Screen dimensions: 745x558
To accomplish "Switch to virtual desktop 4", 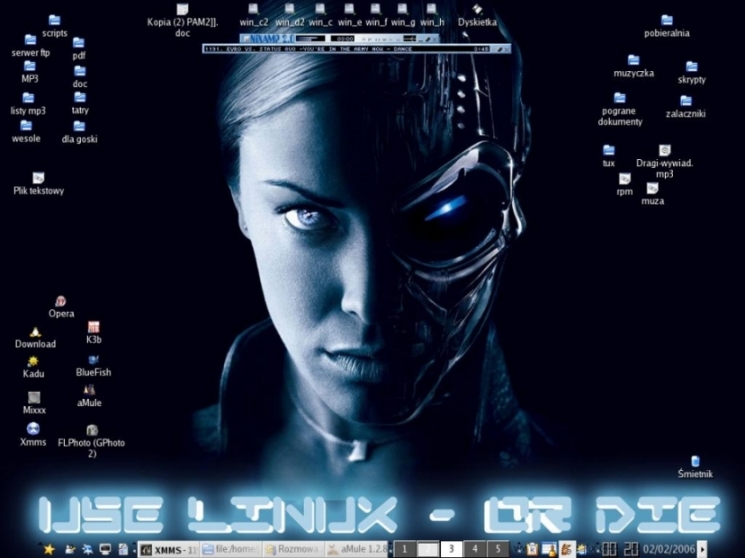I will pyautogui.click(x=474, y=549).
